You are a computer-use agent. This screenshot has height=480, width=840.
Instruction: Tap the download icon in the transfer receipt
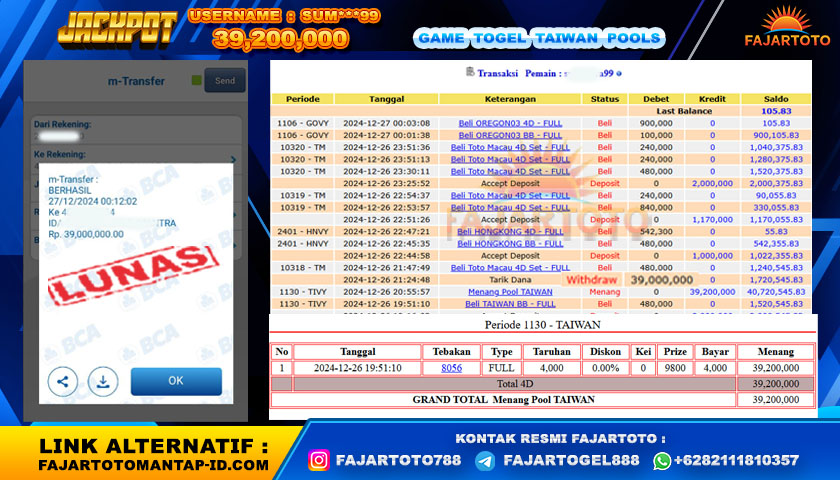coord(103,381)
